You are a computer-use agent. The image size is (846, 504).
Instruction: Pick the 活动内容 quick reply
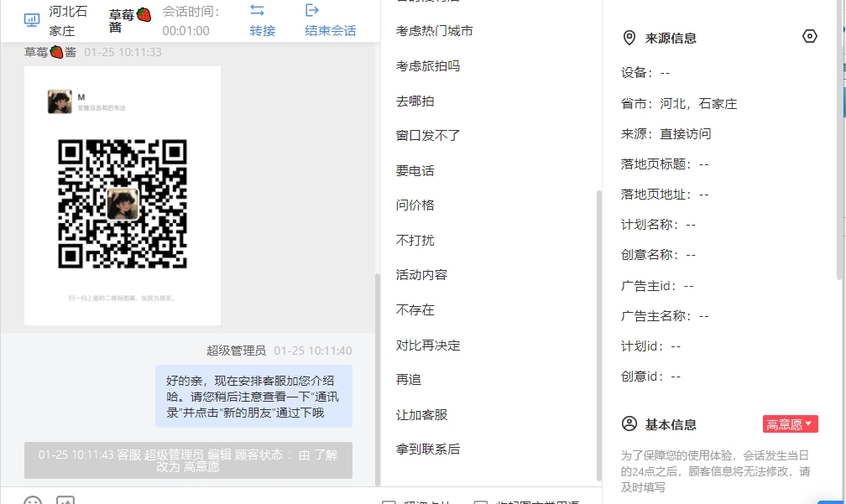[x=421, y=275]
